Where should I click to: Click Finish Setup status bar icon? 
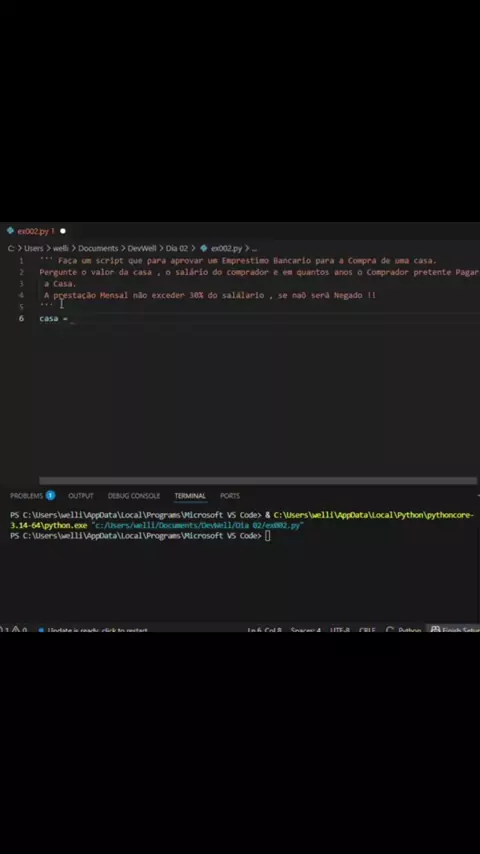(x=435, y=630)
